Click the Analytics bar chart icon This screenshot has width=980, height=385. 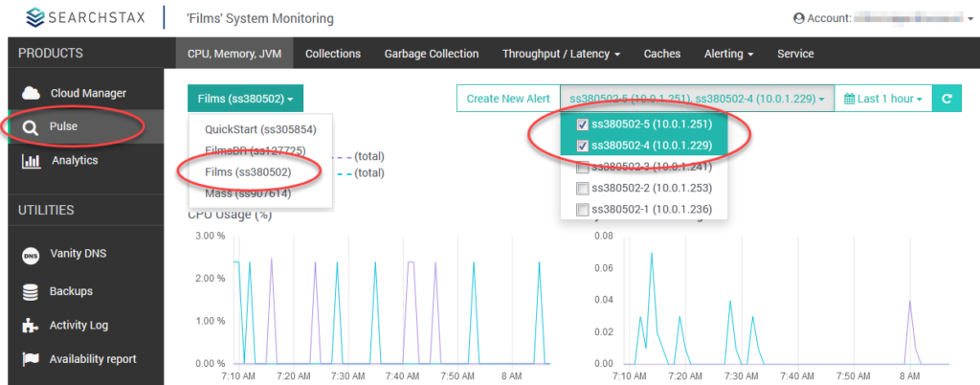31,161
